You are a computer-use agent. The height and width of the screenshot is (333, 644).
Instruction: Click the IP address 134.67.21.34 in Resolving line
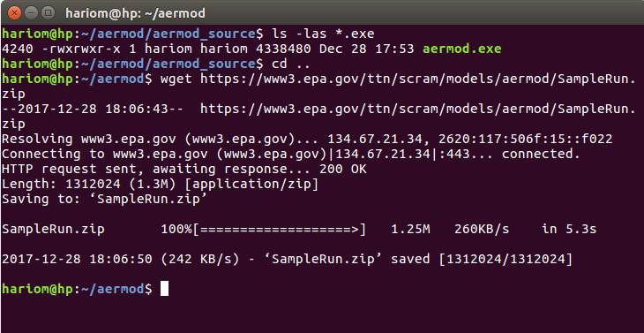(x=375, y=139)
